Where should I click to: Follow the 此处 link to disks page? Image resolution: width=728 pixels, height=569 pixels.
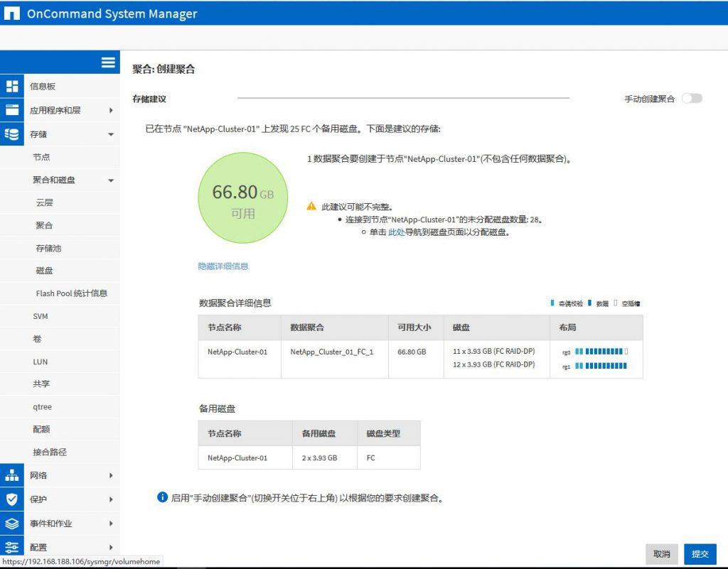pos(397,232)
